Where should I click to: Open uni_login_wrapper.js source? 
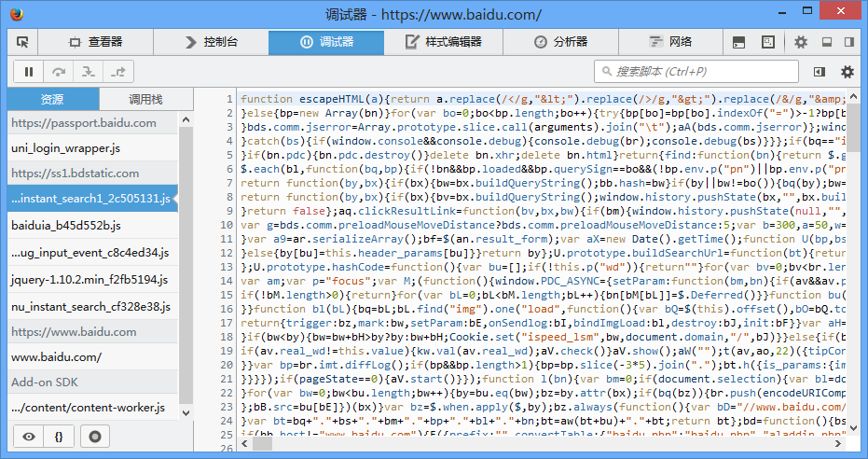(x=93, y=147)
